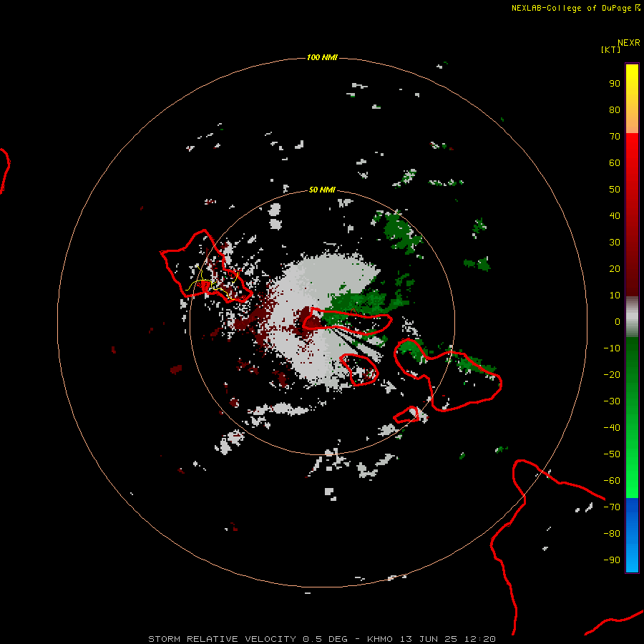Click the [KT] units label
Screen dimensions: 644x644
(610, 49)
